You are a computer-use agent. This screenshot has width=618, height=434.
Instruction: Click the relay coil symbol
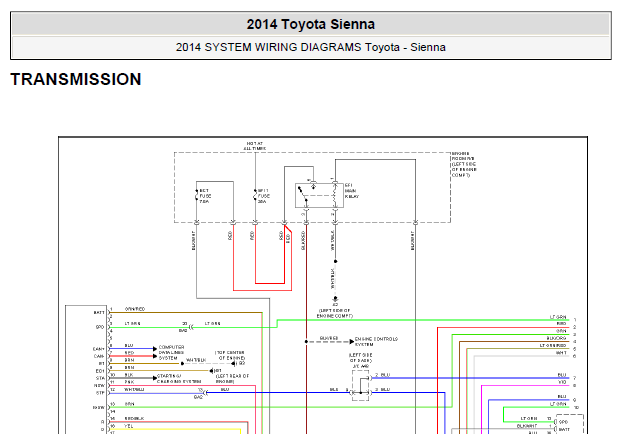pos(335,195)
